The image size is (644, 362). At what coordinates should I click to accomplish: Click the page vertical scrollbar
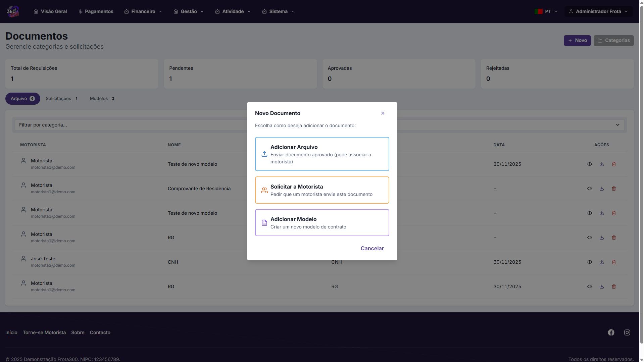pos(641,168)
